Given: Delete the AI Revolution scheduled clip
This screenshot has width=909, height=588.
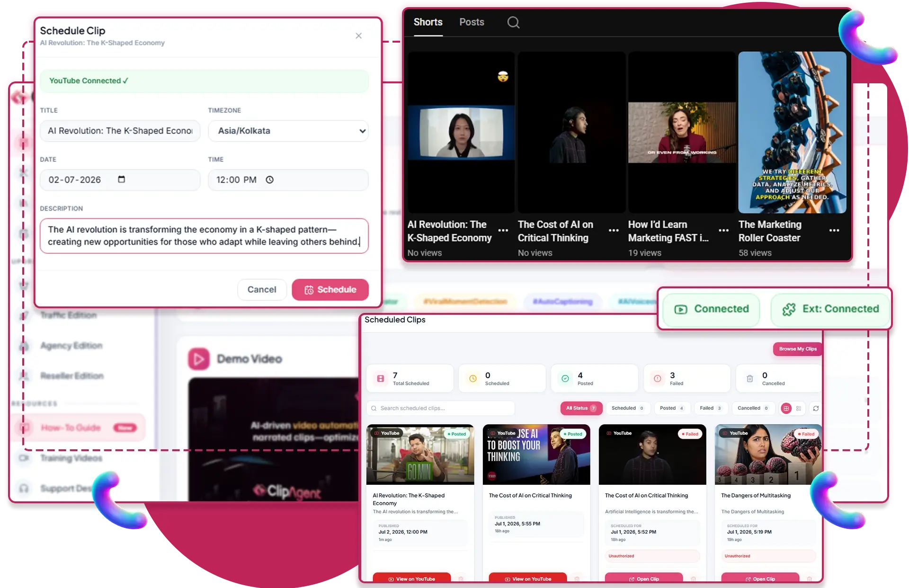Looking at the screenshot, I should 461,579.
